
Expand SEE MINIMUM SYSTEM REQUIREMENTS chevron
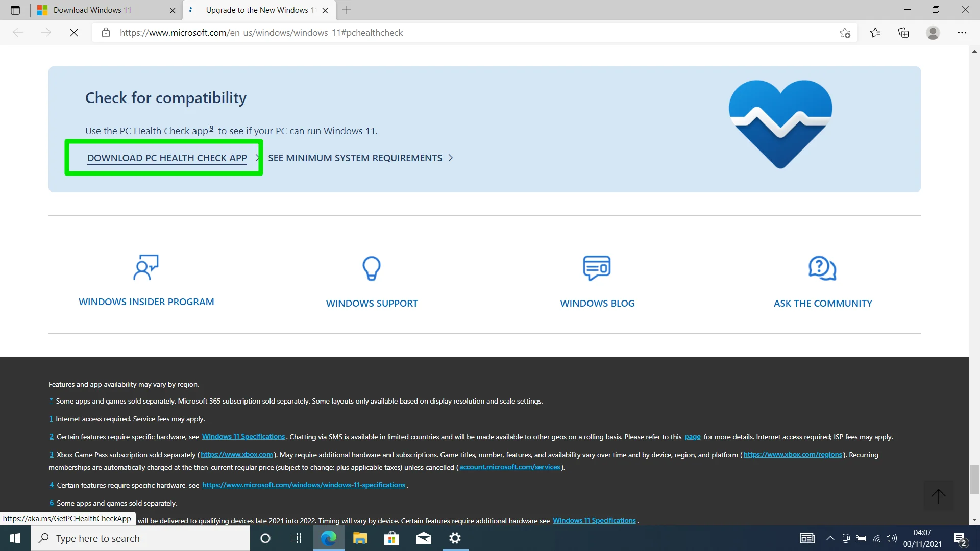tap(452, 158)
